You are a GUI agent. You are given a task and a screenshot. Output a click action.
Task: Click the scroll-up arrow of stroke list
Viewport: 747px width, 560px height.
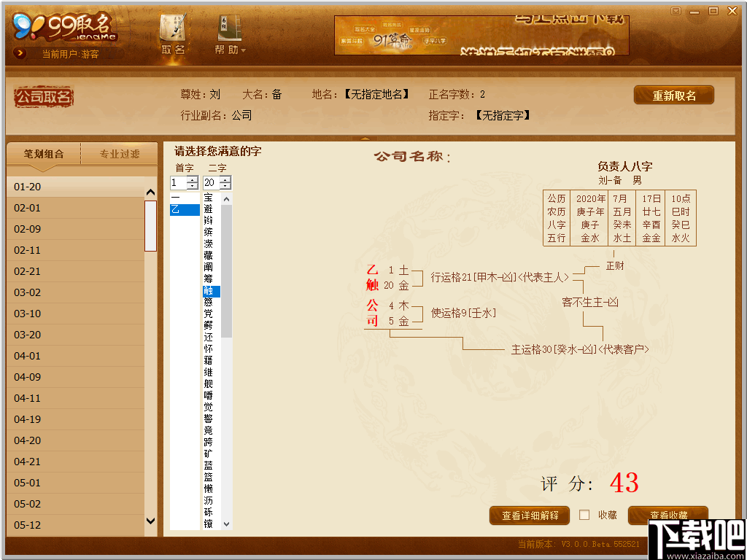(x=150, y=192)
